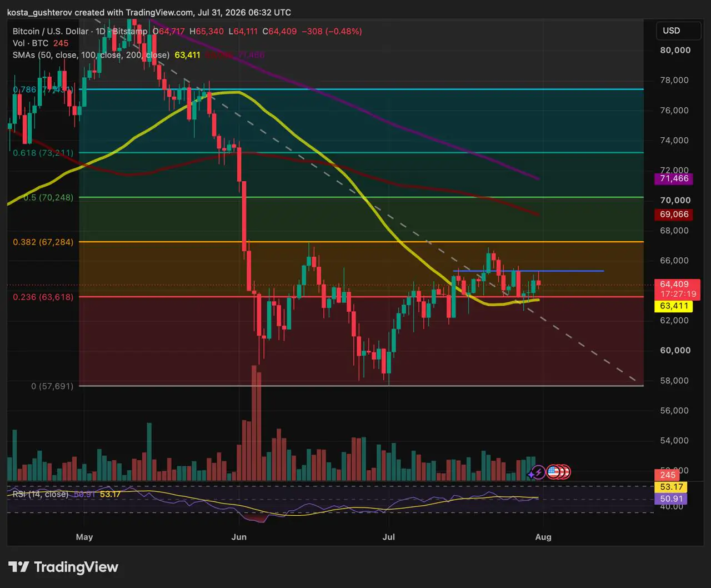Click the 60,000 price scale value
The height and width of the screenshot is (588, 711).
675,350
